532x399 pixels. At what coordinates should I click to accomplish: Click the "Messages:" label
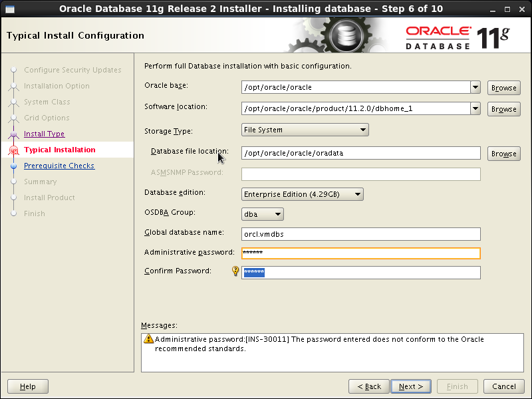point(159,325)
